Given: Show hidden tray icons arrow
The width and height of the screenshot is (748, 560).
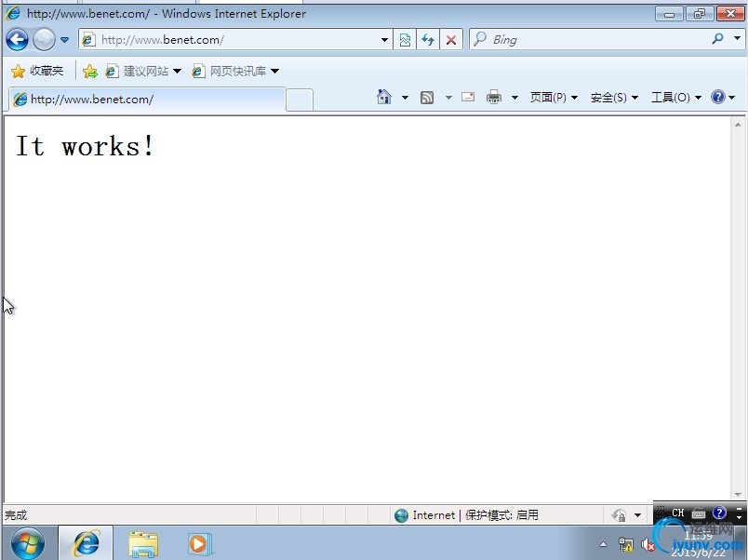Looking at the screenshot, I should (604, 544).
